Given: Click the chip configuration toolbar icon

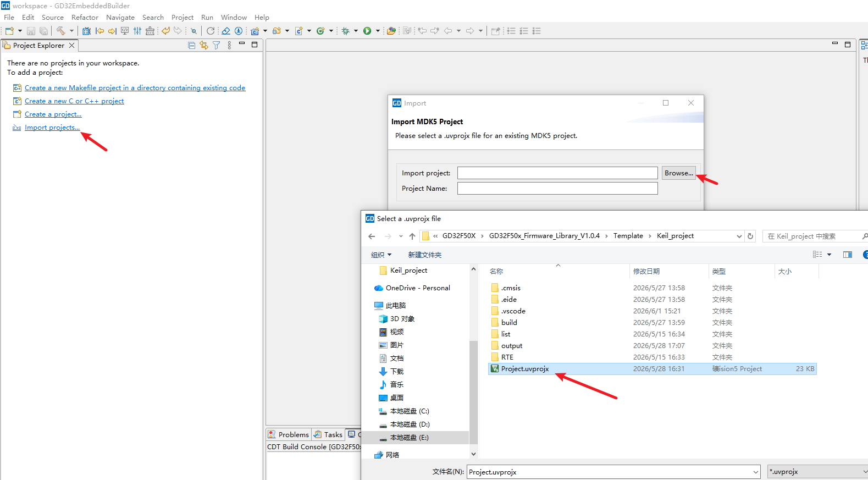Looking at the screenshot, I should (86, 31).
